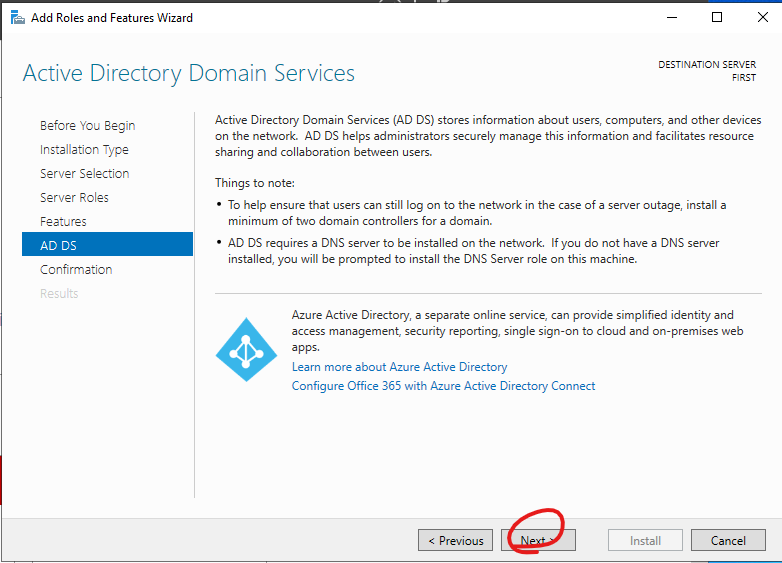Go to the Before You Begin step
The image size is (782, 563).
(87, 126)
